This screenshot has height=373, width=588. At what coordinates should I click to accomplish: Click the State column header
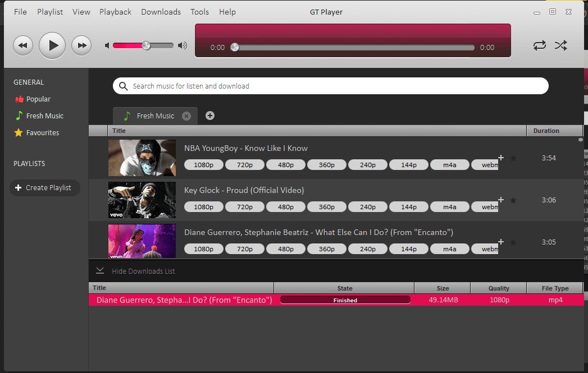[344, 288]
